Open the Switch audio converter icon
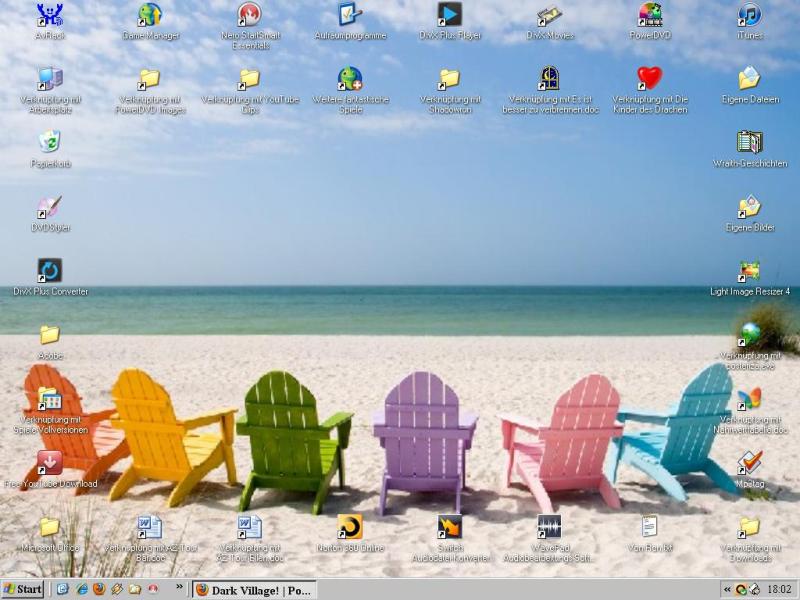800x600 pixels. pyautogui.click(x=450, y=527)
